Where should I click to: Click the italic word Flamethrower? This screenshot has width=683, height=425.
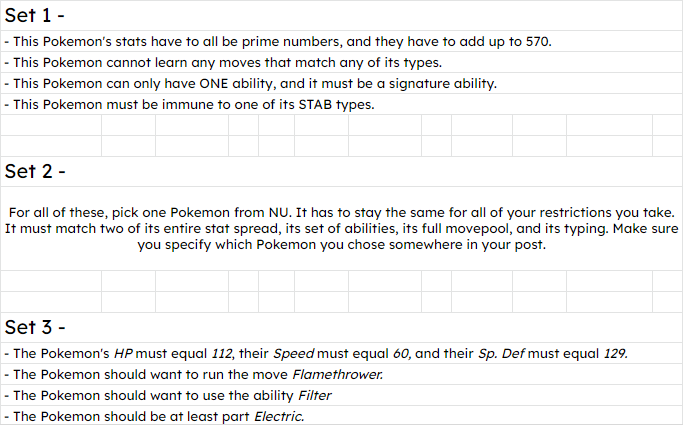click(338, 374)
